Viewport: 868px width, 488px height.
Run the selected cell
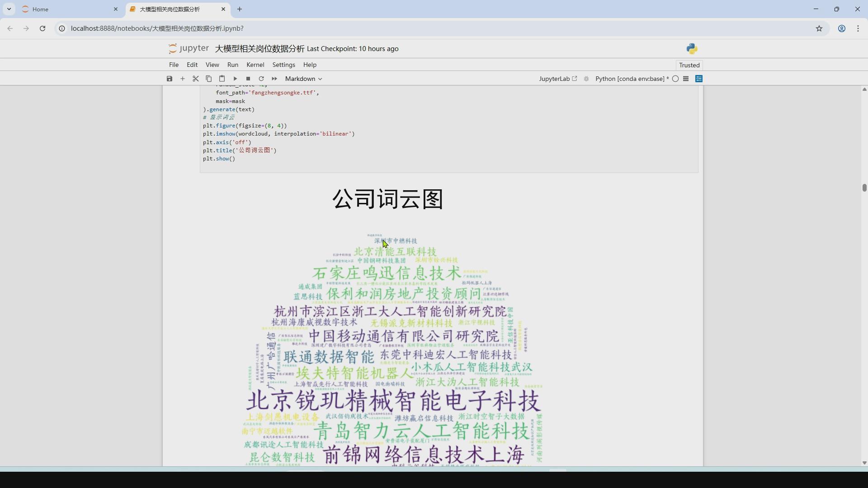(x=235, y=79)
